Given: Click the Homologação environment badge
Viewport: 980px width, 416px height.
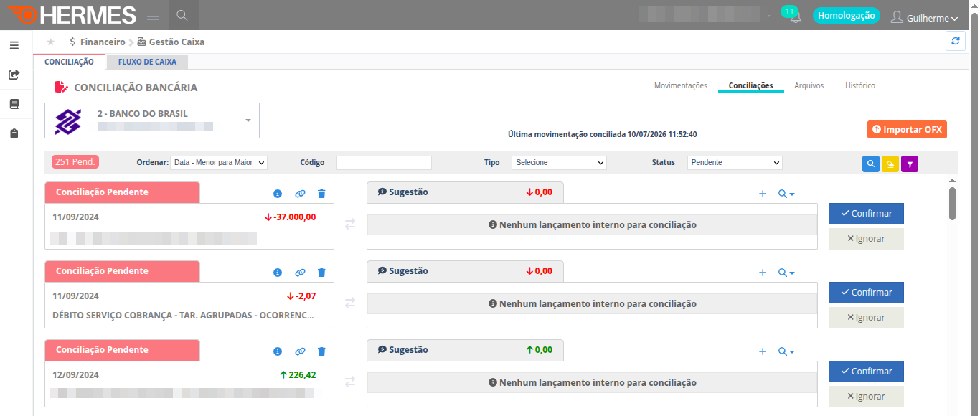Looking at the screenshot, I should 847,15.
